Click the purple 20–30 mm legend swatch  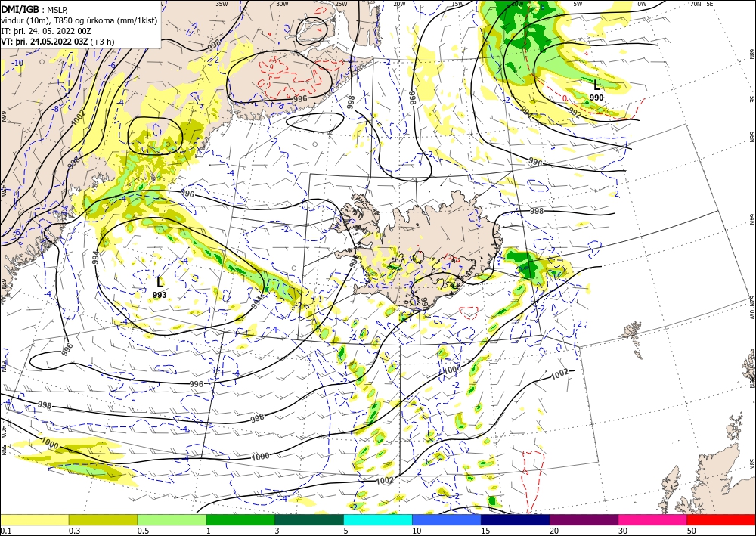pos(584,519)
